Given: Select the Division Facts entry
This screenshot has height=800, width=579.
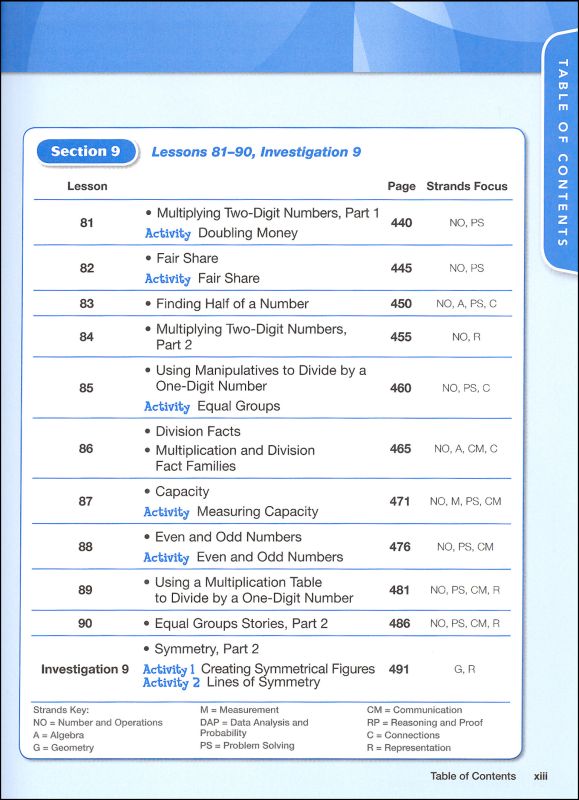Looking at the screenshot, I should click(x=193, y=431).
